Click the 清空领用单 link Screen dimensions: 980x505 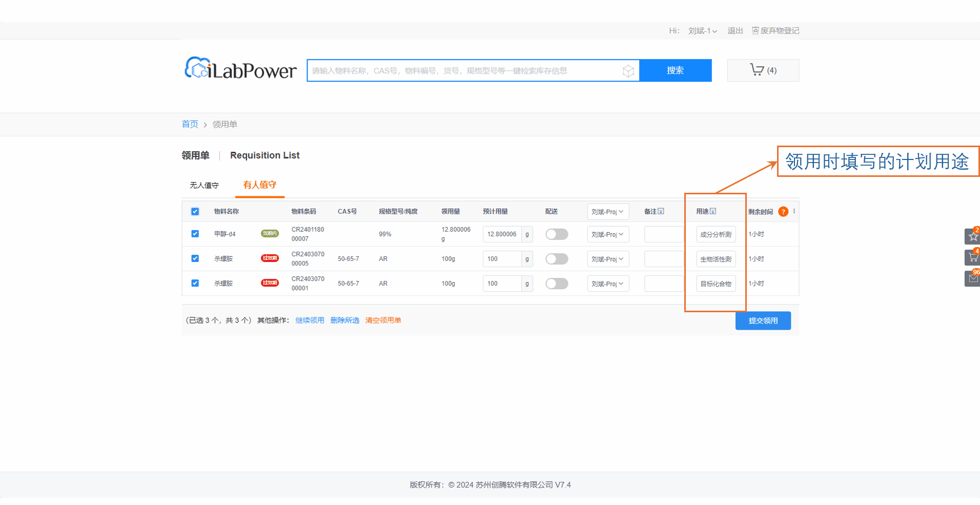coord(383,320)
